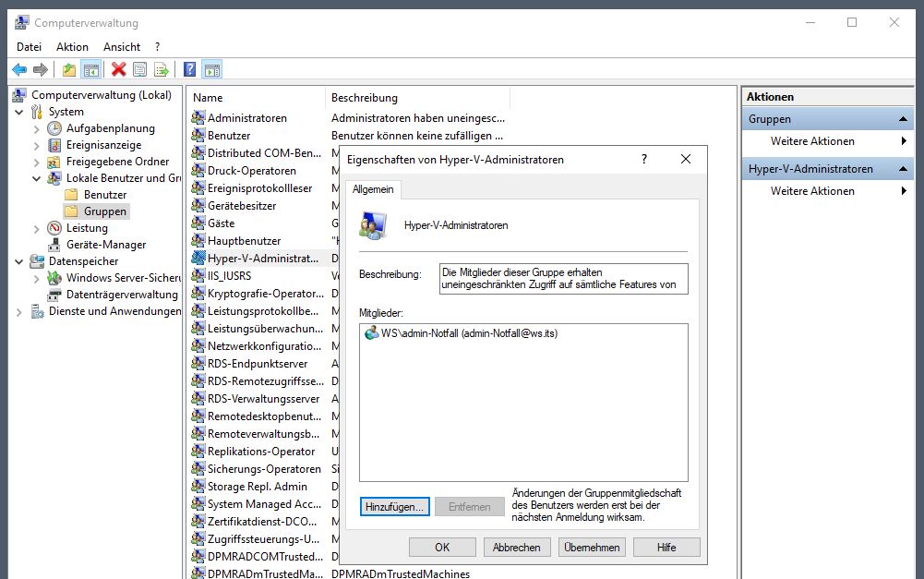The width and height of the screenshot is (924, 579).
Task: Select the Sicherungs-Operatoren group row
Action: click(x=264, y=469)
